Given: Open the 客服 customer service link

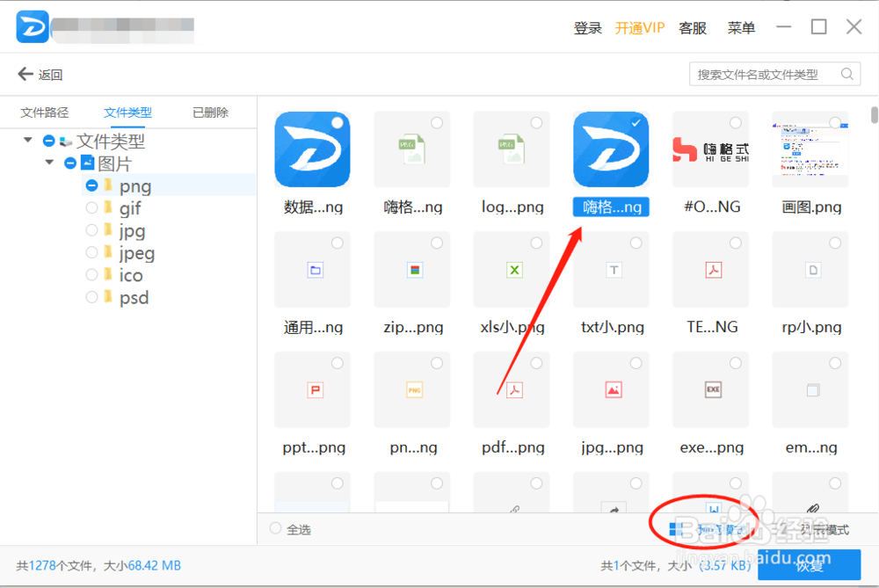Looking at the screenshot, I should pyautogui.click(x=693, y=27).
